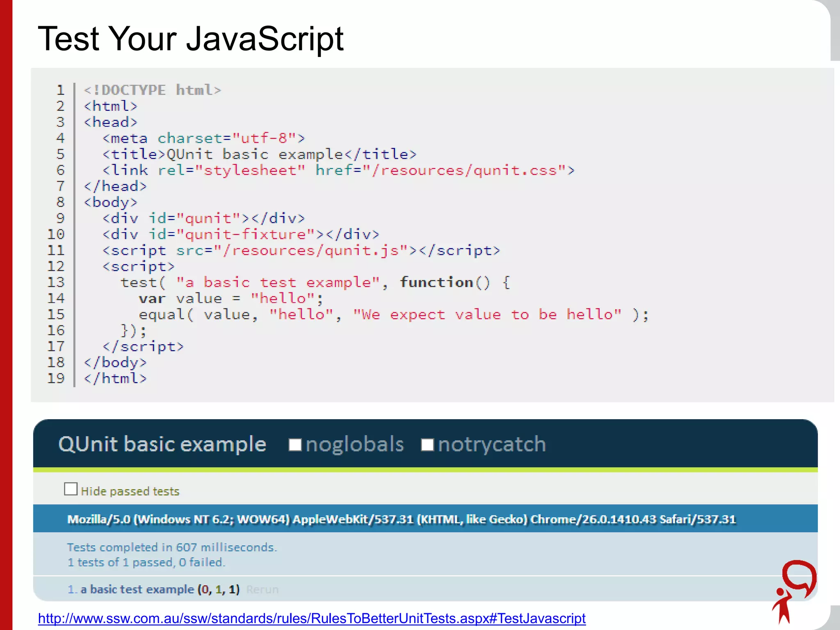Screen dimensions: 840x630
Task: Click the qunit-fixture div line in code
Action: pos(241,235)
